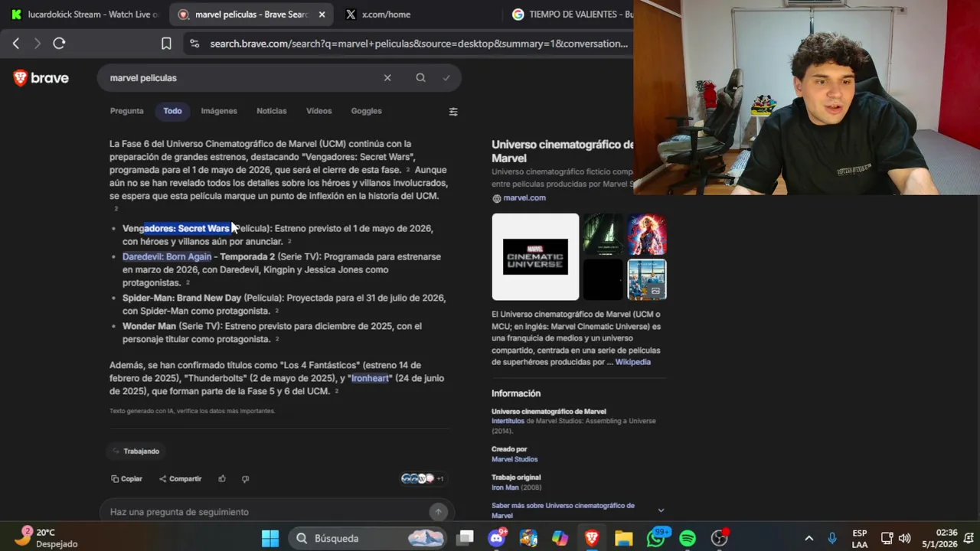Open File Explorer from taskbar
The width and height of the screenshot is (980, 551).
click(623, 539)
